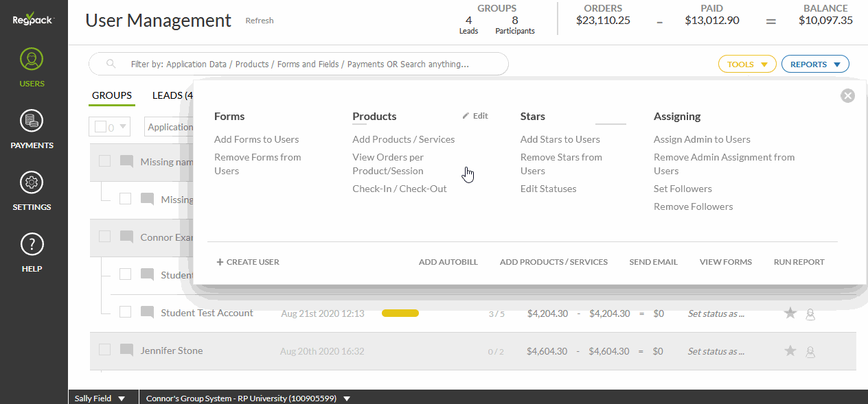This screenshot has height=404, width=868.
Task: Click the Refresh link
Action: [260, 21]
